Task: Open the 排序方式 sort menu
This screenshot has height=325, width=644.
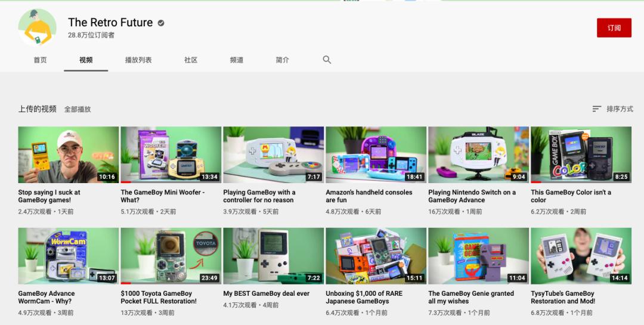Action: [x=612, y=109]
